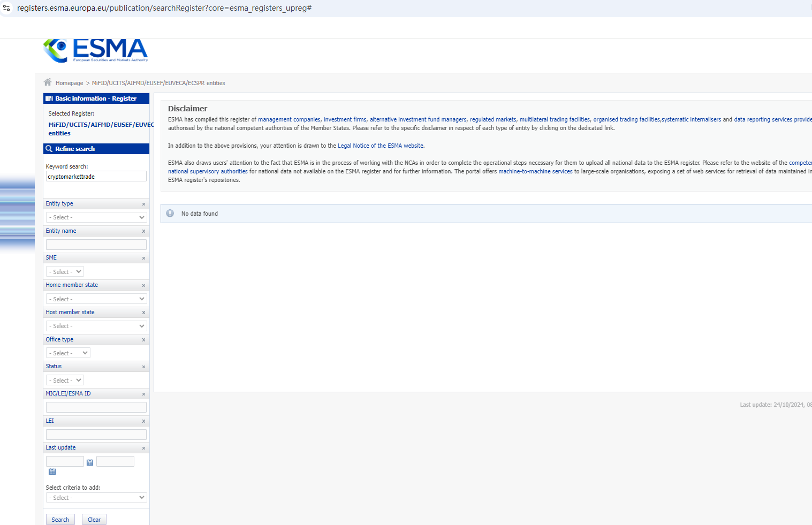Image resolution: width=812 pixels, height=525 pixels.
Task: Open calendar picker for Last update start date
Action: click(x=90, y=462)
